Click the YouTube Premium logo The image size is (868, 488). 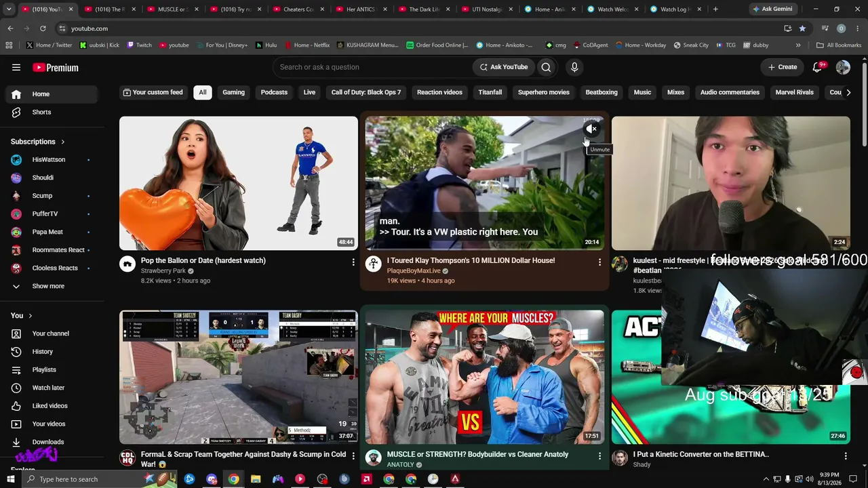click(56, 67)
